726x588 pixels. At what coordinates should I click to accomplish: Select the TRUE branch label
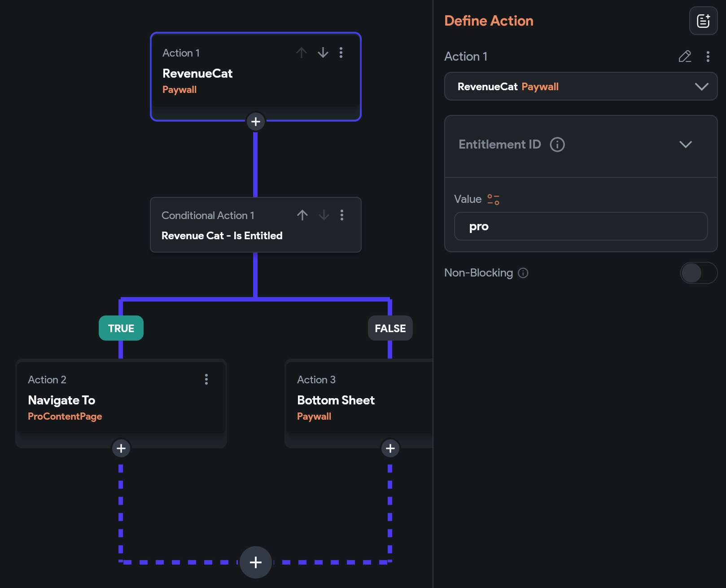click(x=121, y=328)
